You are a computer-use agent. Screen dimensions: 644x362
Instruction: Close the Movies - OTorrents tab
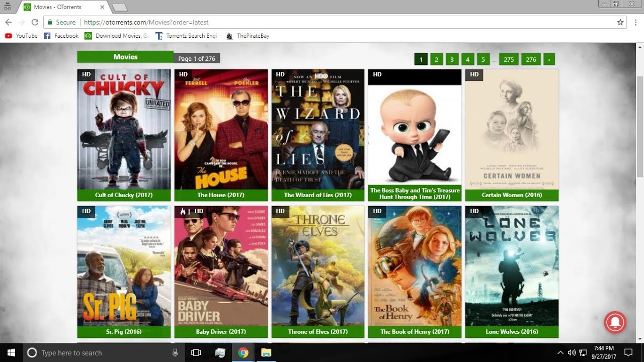[103, 7]
